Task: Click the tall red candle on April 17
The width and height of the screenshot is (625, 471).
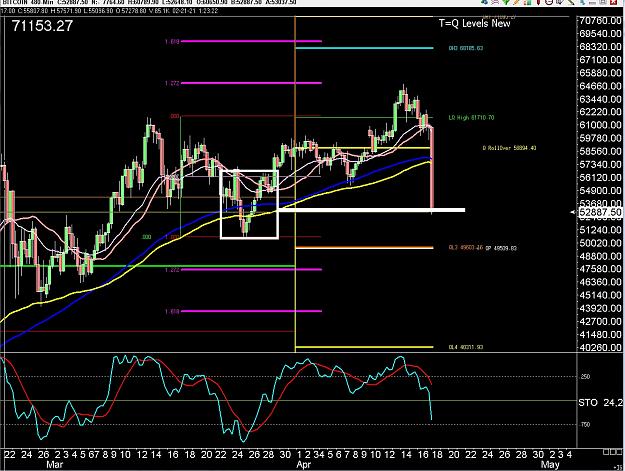Action: click(432, 167)
